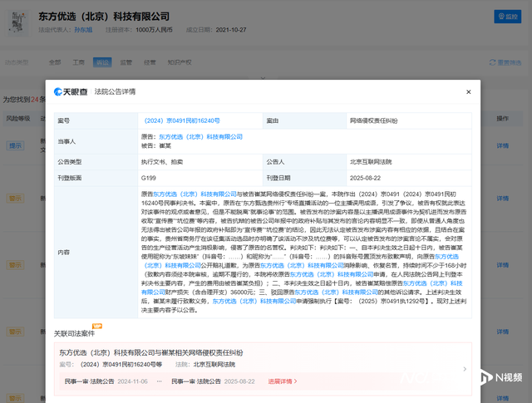Click 被告: 崔某 defendant text
This screenshot has height=403, width=532.
[x=156, y=146]
